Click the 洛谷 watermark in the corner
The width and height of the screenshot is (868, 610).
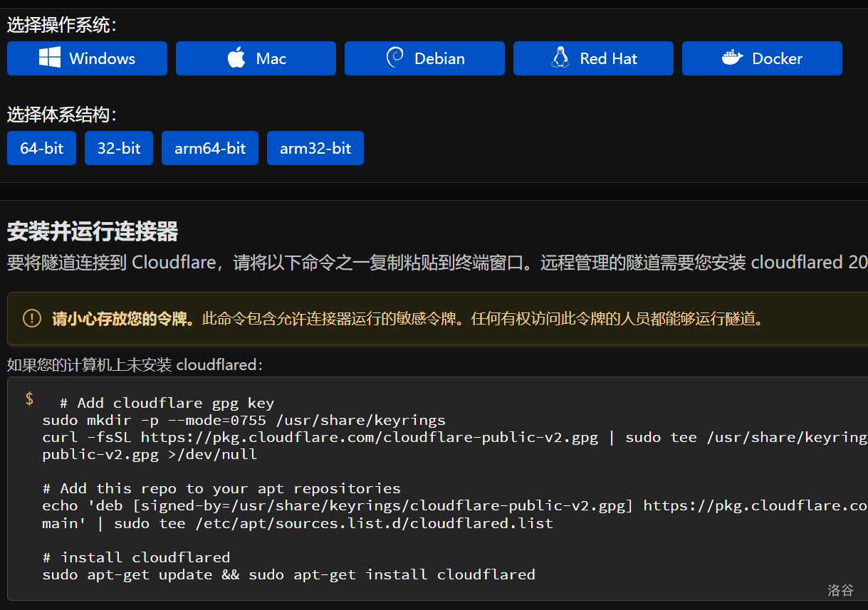pyautogui.click(x=840, y=590)
